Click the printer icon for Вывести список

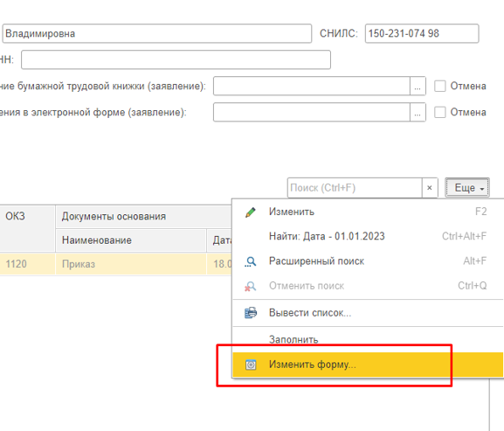[251, 313]
